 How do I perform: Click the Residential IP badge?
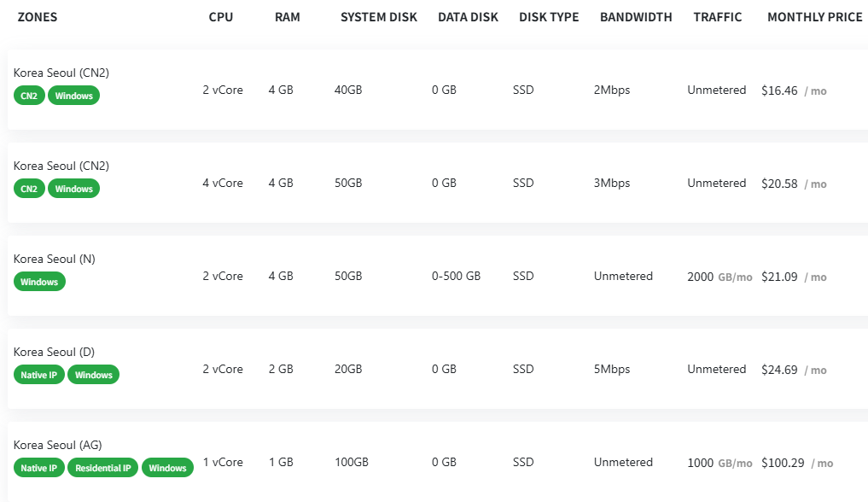click(102, 468)
